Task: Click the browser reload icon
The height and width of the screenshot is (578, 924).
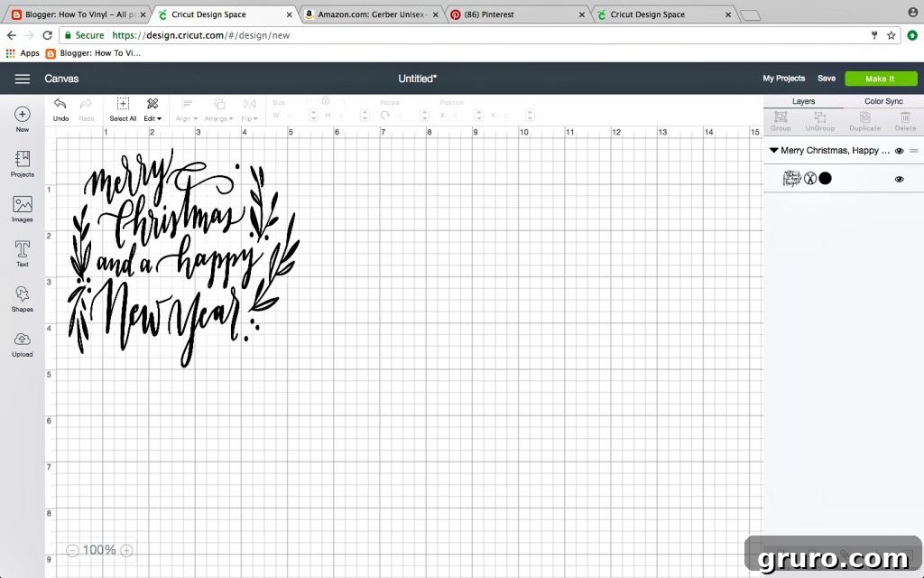Action: click(x=48, y=35)
